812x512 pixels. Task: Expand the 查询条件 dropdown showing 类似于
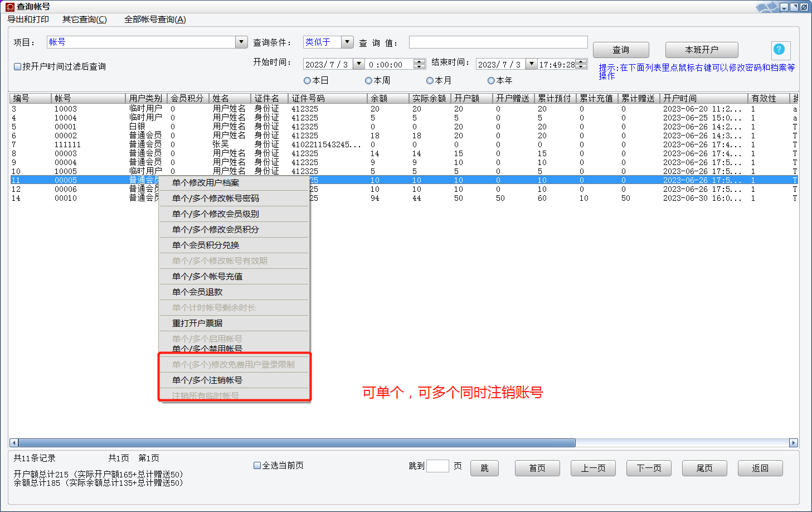pos(347,42)
